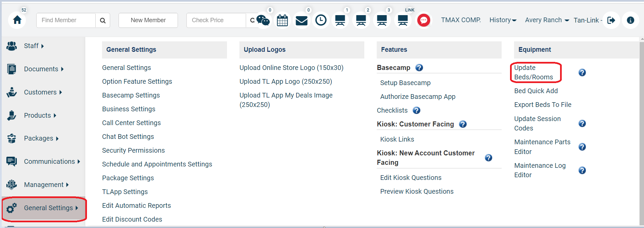The width and height of the screenshot is (644, 228).
Task: Open Security Permissions
Action: 133,151
